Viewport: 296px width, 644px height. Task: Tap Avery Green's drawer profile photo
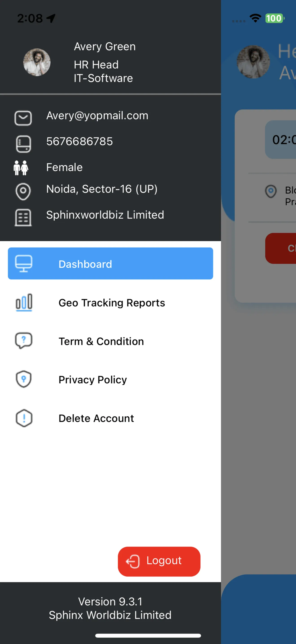coord(37,62)
